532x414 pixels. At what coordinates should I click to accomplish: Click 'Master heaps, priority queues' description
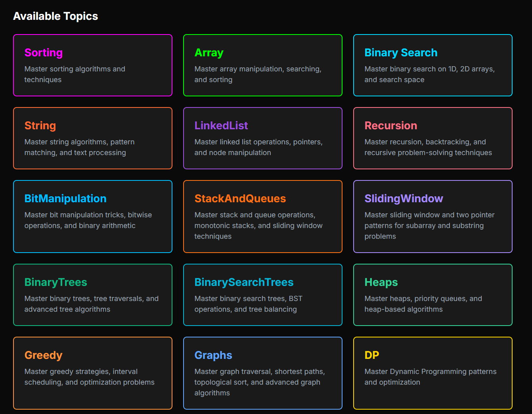pos(423,304)
